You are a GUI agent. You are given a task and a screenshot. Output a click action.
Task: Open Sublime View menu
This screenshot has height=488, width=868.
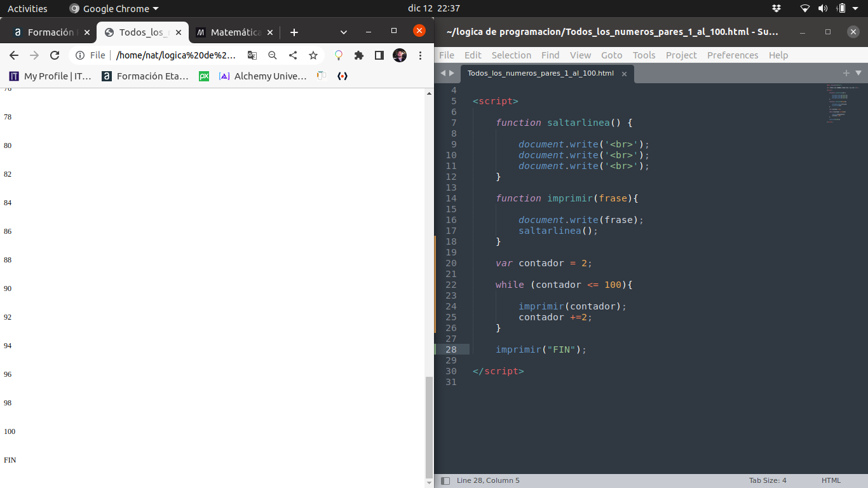(x=580, y=55)
